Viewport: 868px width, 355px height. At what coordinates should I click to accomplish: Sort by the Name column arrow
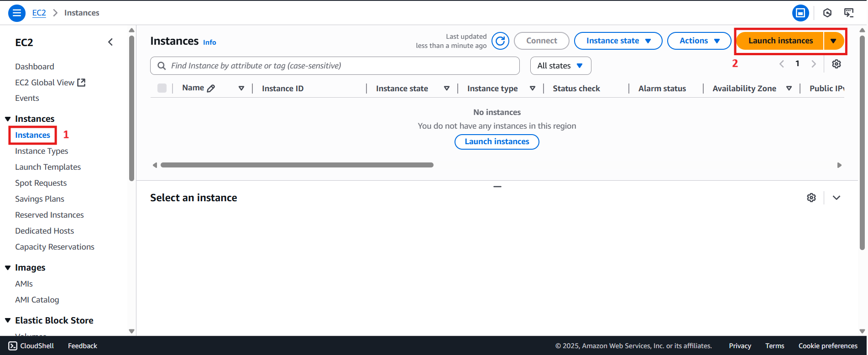[241, 89]
